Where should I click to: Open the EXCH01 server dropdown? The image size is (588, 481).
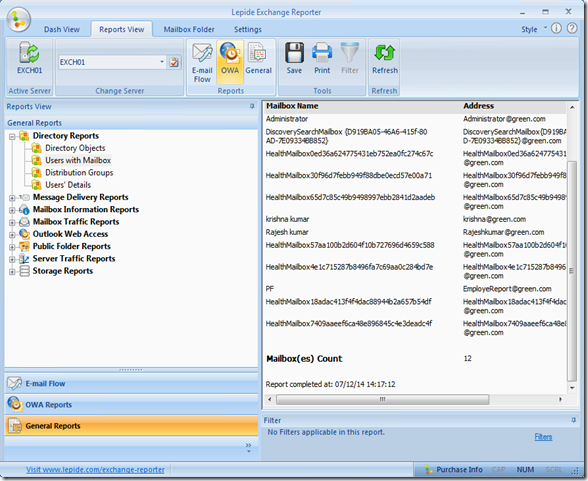tap(162, 62)
